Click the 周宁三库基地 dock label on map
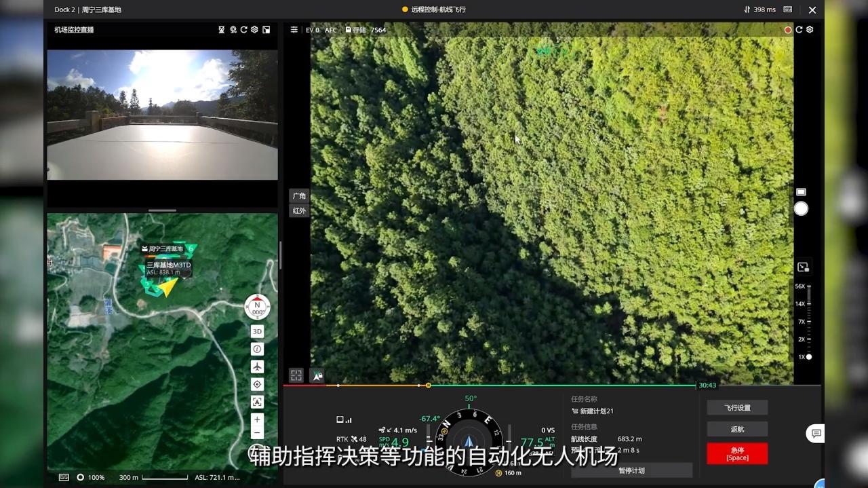Screen dimensions: 868x488 coord(163,249)
